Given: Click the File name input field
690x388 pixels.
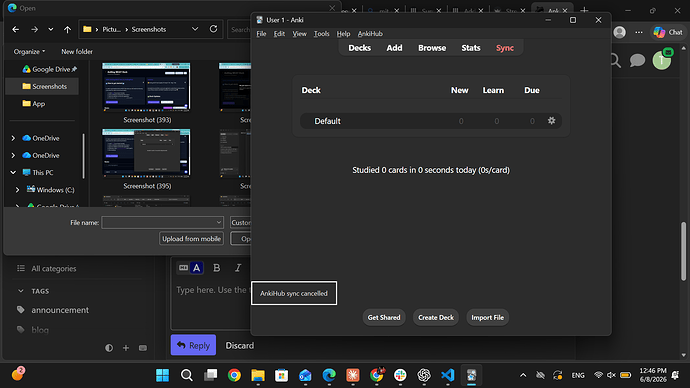Looking at the screenshot, I should 162,223.
